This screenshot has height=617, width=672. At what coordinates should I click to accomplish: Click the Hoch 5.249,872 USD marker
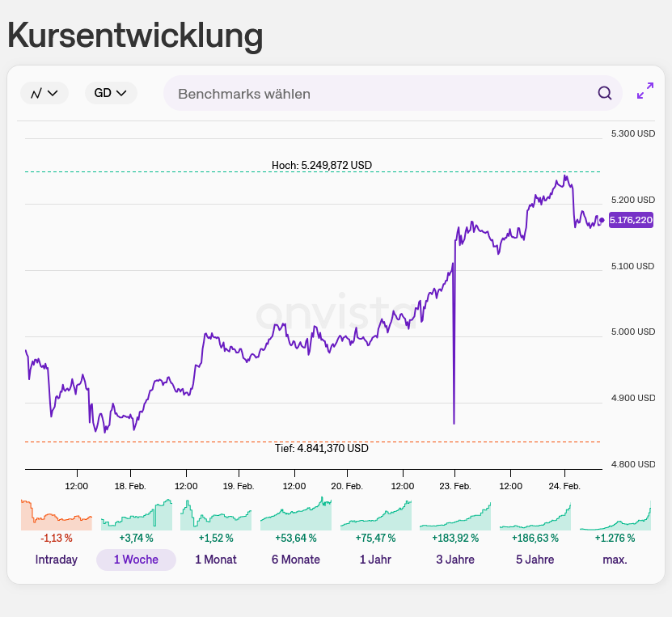[322, 165]
